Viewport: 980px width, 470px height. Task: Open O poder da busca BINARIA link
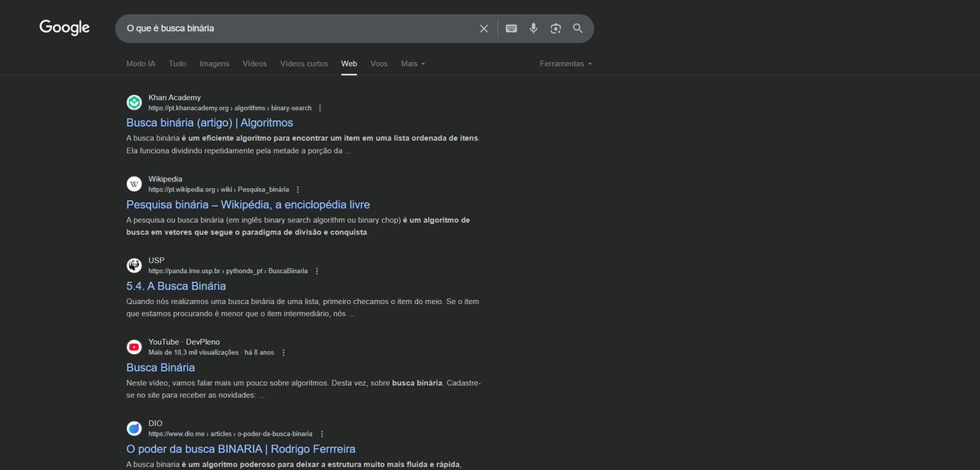241,449
